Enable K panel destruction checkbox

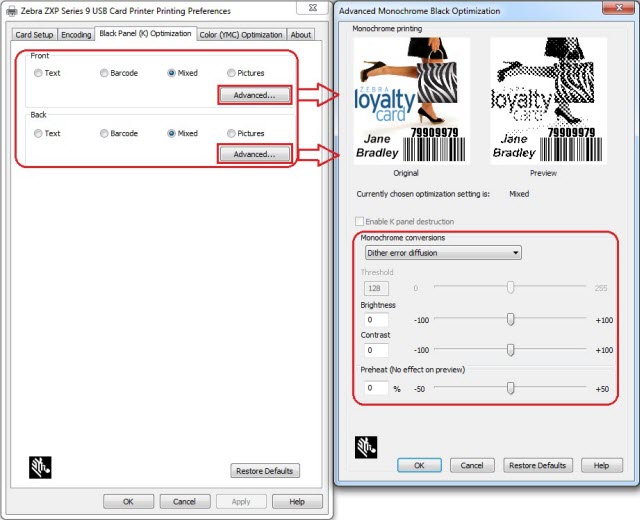point(360,221)
